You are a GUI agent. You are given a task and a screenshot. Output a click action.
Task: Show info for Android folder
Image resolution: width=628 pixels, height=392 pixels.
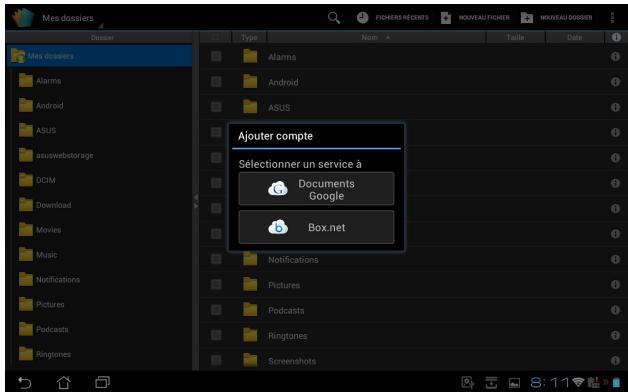(616, 82)
